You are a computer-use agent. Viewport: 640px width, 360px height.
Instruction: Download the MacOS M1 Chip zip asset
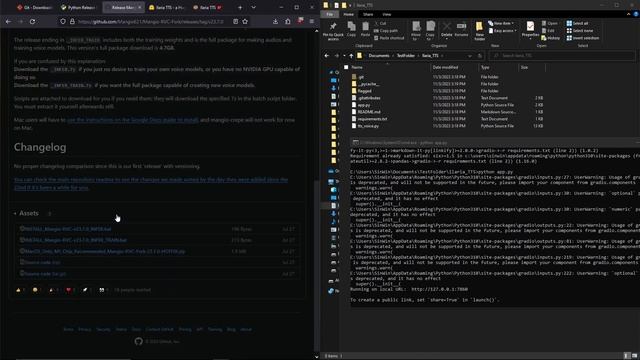pos(105,251)
